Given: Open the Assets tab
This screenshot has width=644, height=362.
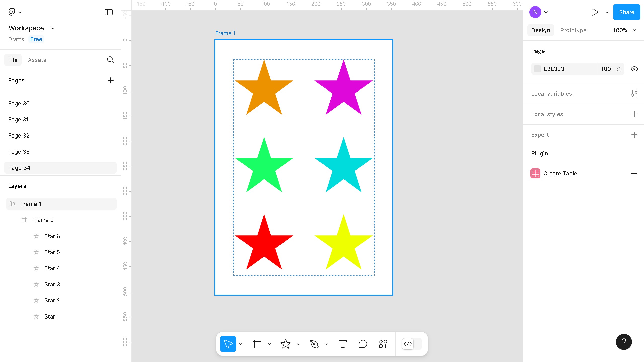Looking at the screenshot, I should 37,60.
